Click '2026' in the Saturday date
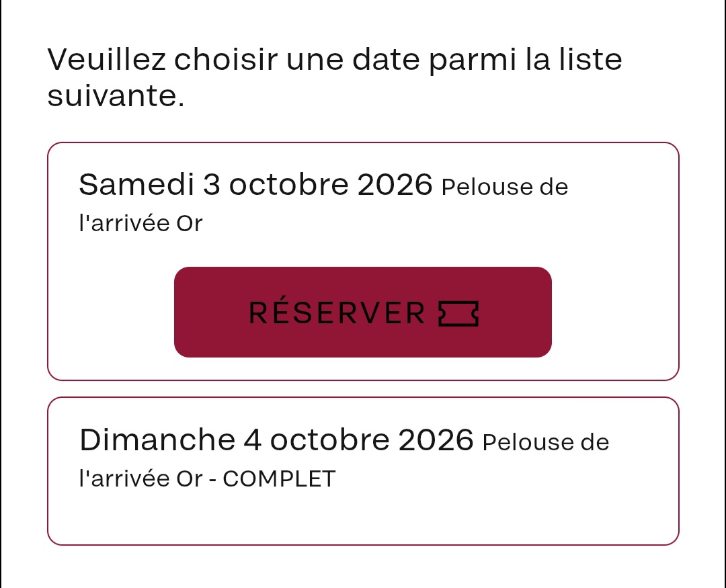This screenshot has height=588, width=726. (x=395, y=184)
